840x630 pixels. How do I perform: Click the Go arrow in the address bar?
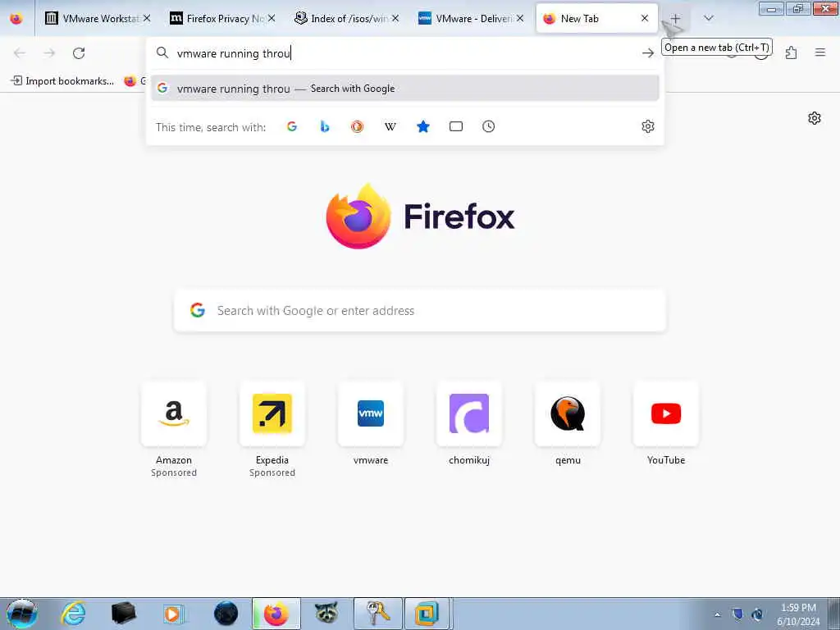648,53
